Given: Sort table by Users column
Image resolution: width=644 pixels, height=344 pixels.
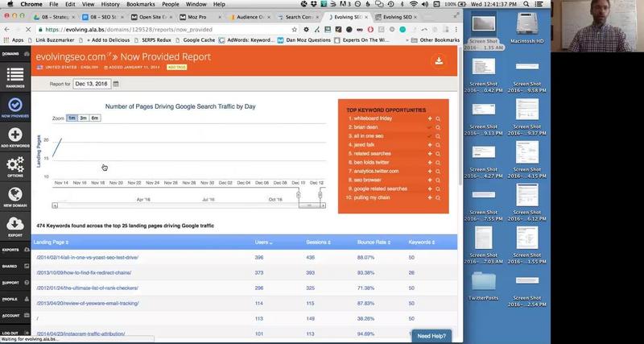Looking at the screenshot, I should [x=264, y=242].
